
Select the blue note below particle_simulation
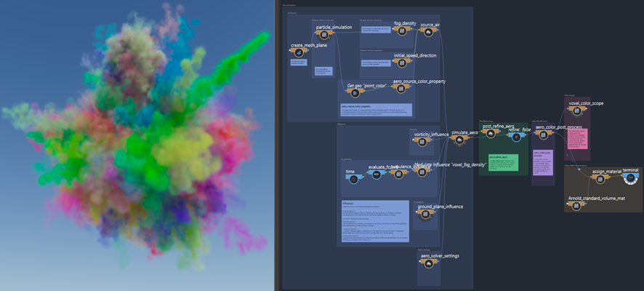coord(323,71)
